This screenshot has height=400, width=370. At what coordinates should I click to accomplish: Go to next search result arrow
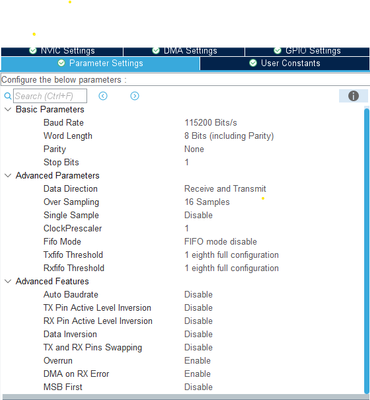click(135, 96)
